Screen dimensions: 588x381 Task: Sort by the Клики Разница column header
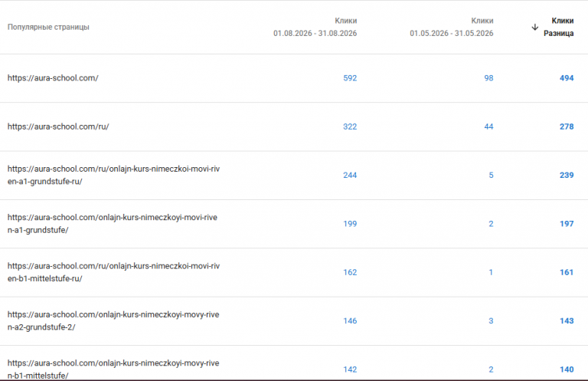tap(559, 27)
